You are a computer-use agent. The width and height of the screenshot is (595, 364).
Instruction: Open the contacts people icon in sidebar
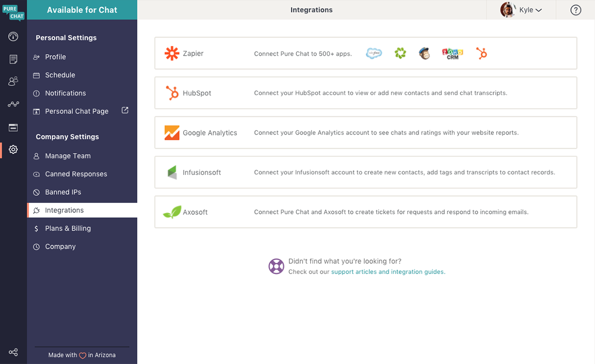(13, 81)
